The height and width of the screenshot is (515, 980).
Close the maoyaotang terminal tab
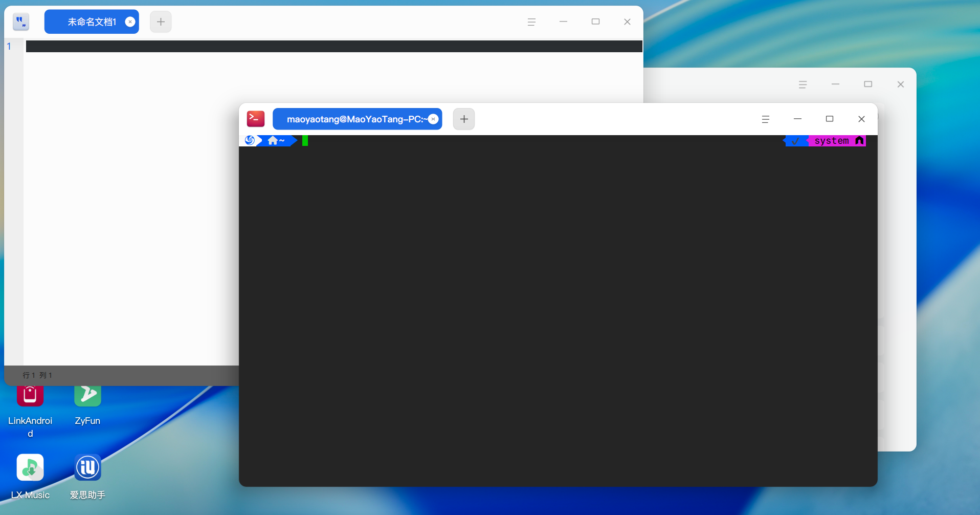point(433,119)
